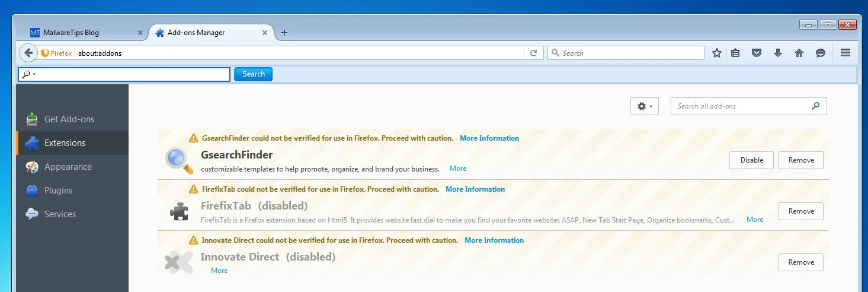This screenshot has height=292, width=868.
Task: Go back with the browser back arrow
Action: point(28,53)
